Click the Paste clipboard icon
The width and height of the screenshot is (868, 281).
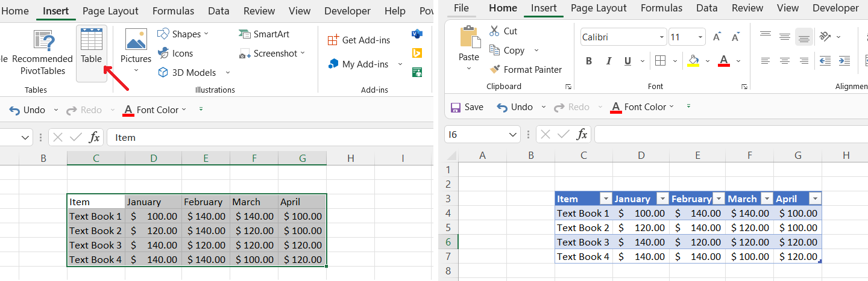468,37
